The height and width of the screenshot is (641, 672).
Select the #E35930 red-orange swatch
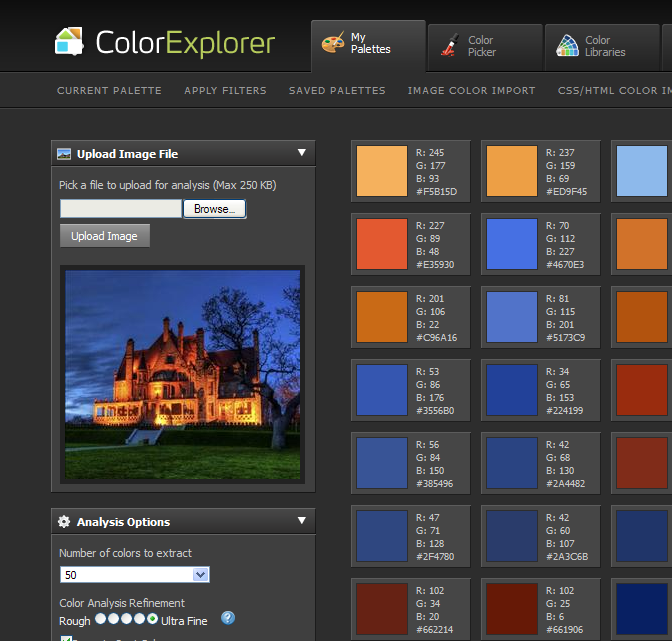click(382, 244)
